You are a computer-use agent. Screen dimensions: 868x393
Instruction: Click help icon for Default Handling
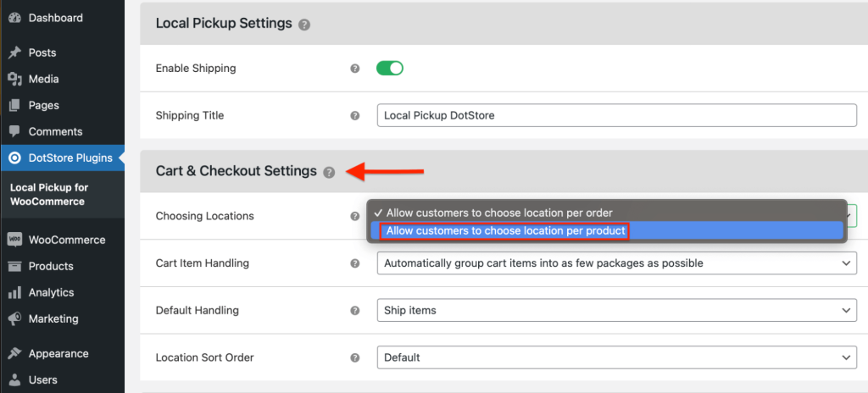point(355,311)
